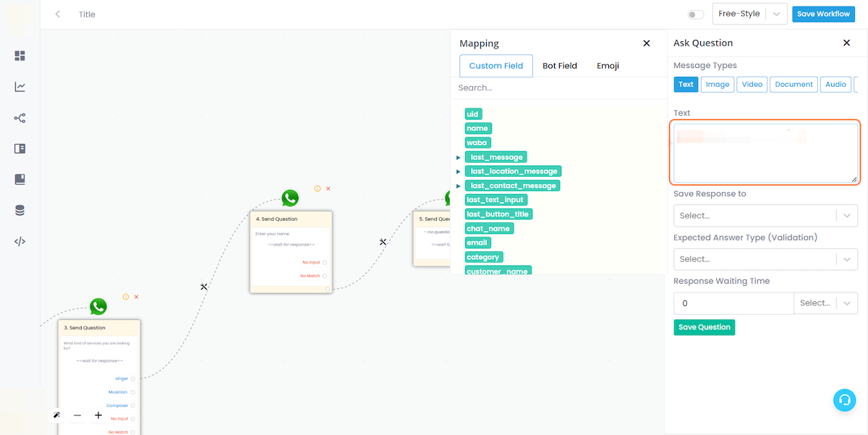Close the Mapping panel
Image resolution: width=868 pixels, height=435 pixels.
click(x=647, y=43)
